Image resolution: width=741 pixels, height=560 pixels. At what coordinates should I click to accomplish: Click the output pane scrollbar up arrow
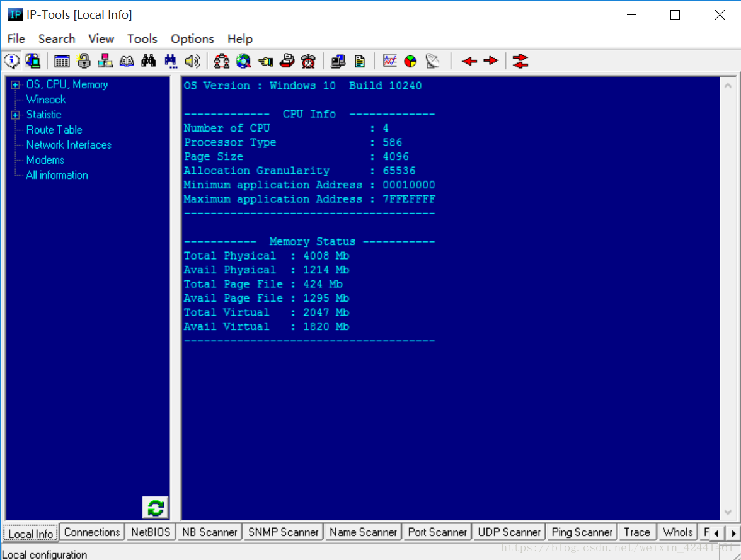click(728, 86)
